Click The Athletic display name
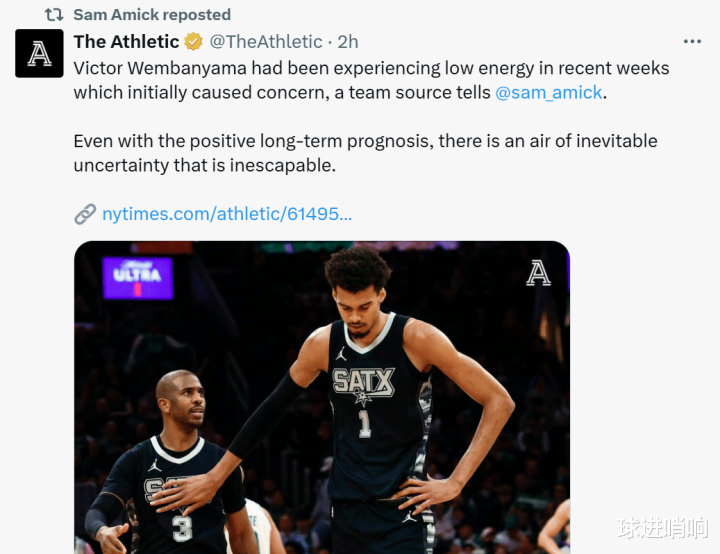Screen dimensions: 720x554 click(126, 42)
